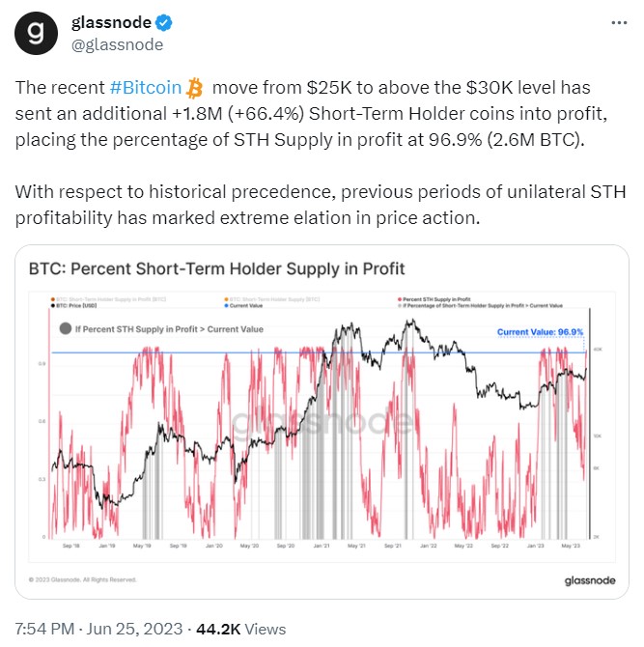Toggle the Percent STH Supply in Profit legend
This screenshot has height=647, width=644.
pos(434,299)
